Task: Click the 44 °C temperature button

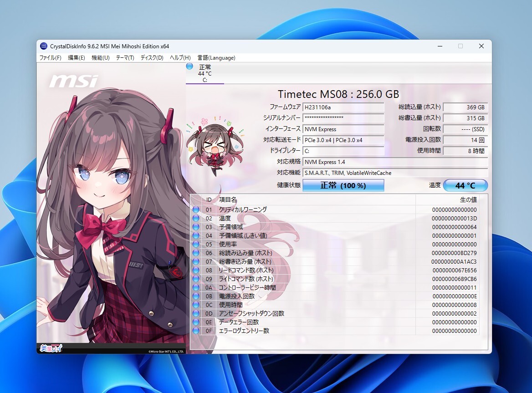Action: coord(465,185)
